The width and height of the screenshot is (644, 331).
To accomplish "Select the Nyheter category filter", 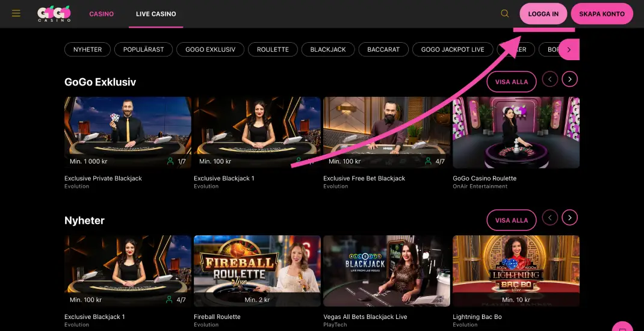I will 87,49.
